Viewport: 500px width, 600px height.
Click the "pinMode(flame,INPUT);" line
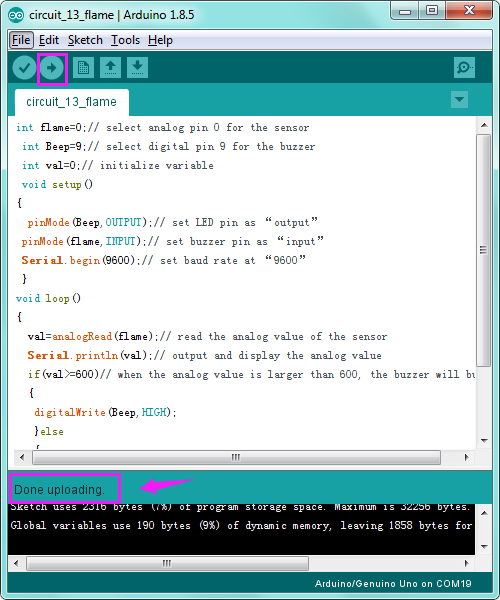(173, 241)
